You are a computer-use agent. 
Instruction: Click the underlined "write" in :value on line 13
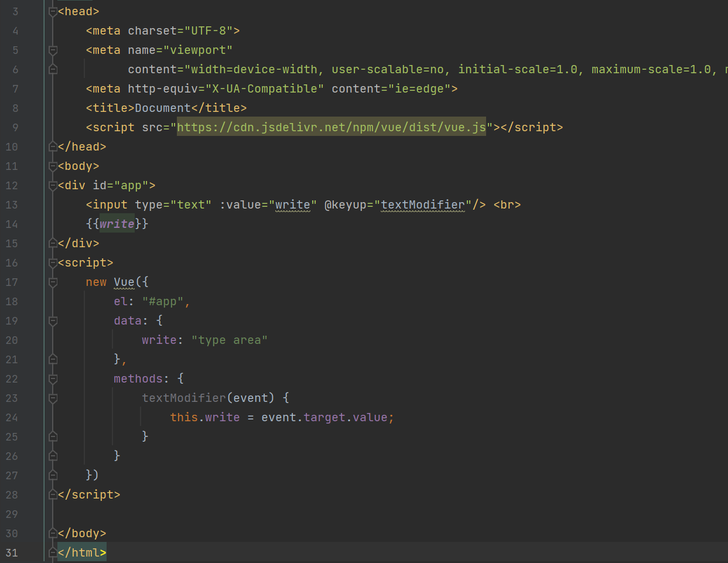tap(293, 205)
